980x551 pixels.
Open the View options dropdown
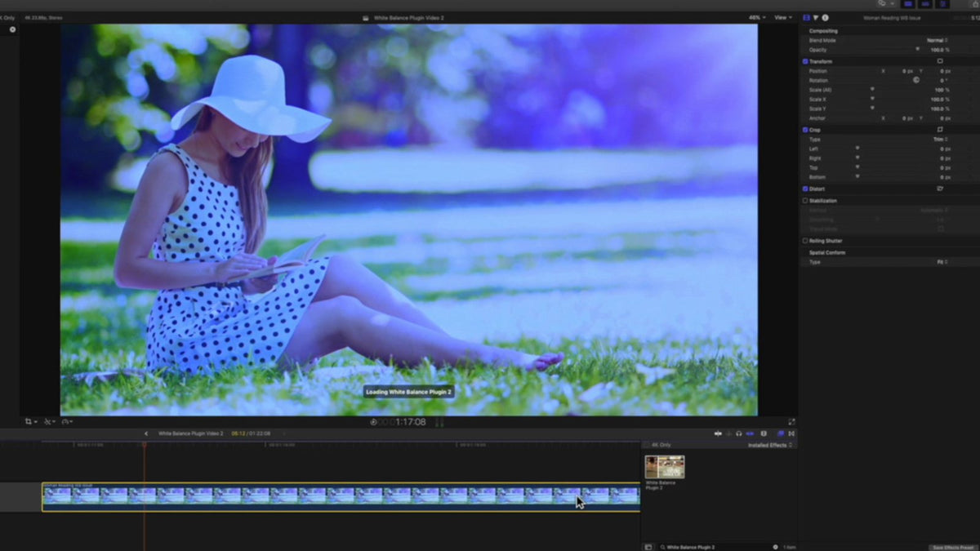[x=782, y=17]
